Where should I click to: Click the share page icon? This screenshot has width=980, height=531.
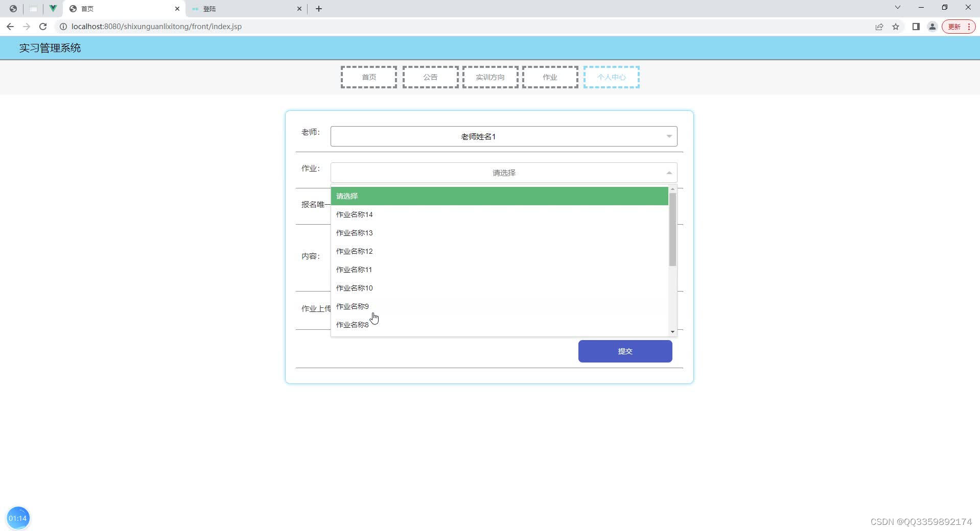coord(879,27)
